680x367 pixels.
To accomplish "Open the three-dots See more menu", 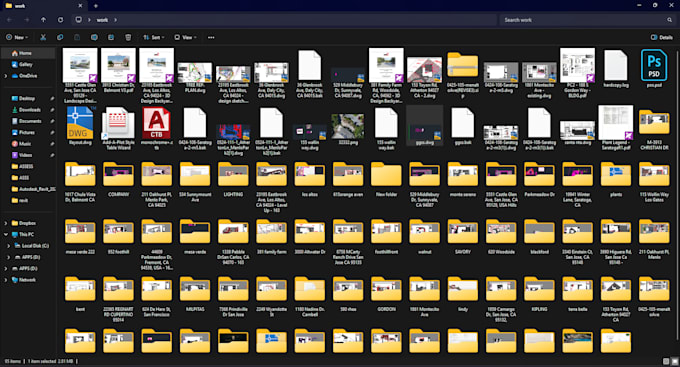I will pos(211,37).
